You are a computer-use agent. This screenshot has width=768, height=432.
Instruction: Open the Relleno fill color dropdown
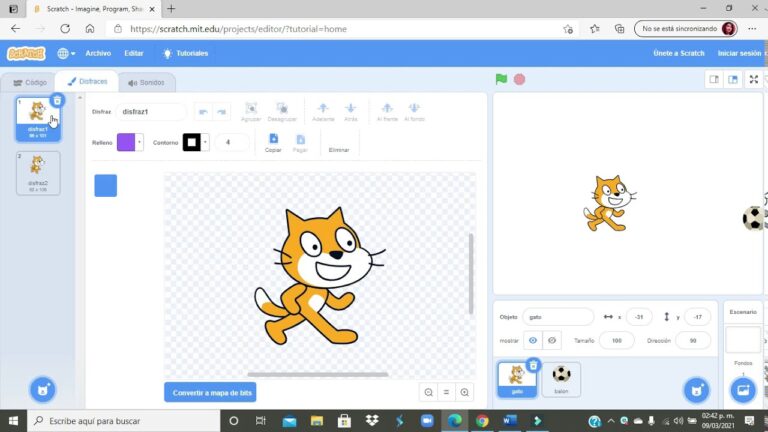[x=130, y=142]
